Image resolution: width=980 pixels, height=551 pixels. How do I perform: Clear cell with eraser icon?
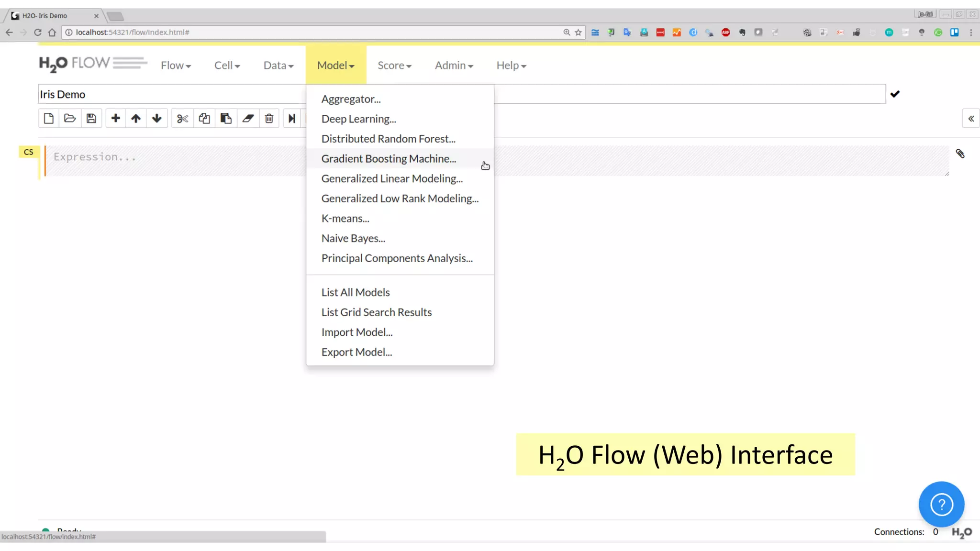coord(248,118)
